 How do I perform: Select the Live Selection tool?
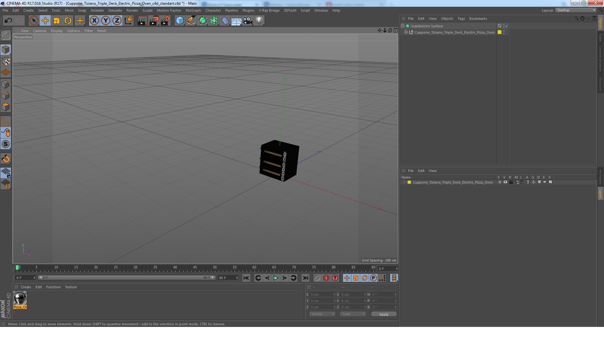coord(34,21)
